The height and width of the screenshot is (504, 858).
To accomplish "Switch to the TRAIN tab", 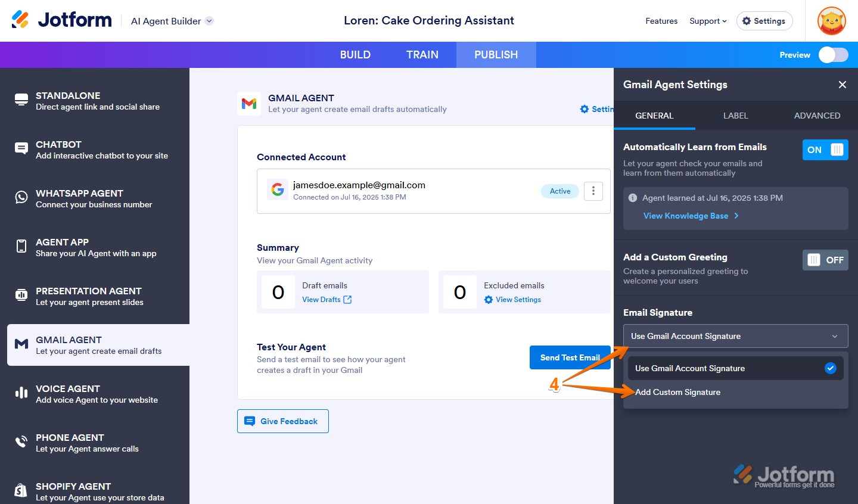I will (x=422, y=55).
